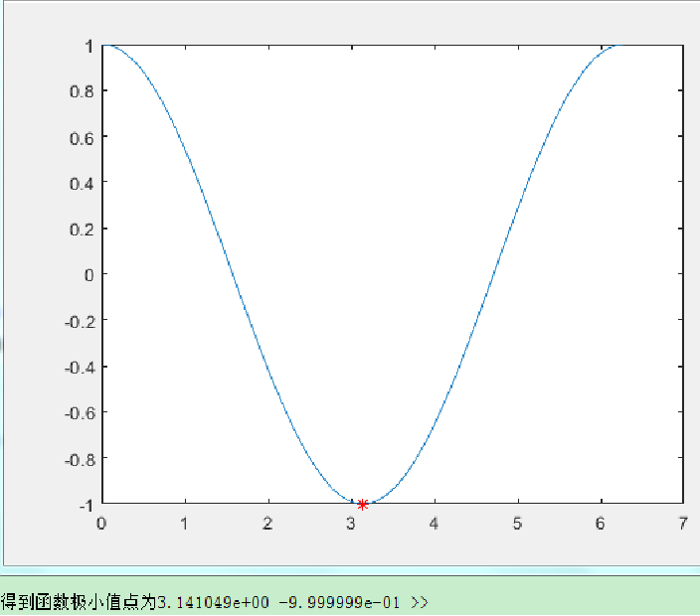Image resolution: width=700 pixels, height=616 pixels.
Task: Click y-axis tick label -1
Action: point(87,506)
